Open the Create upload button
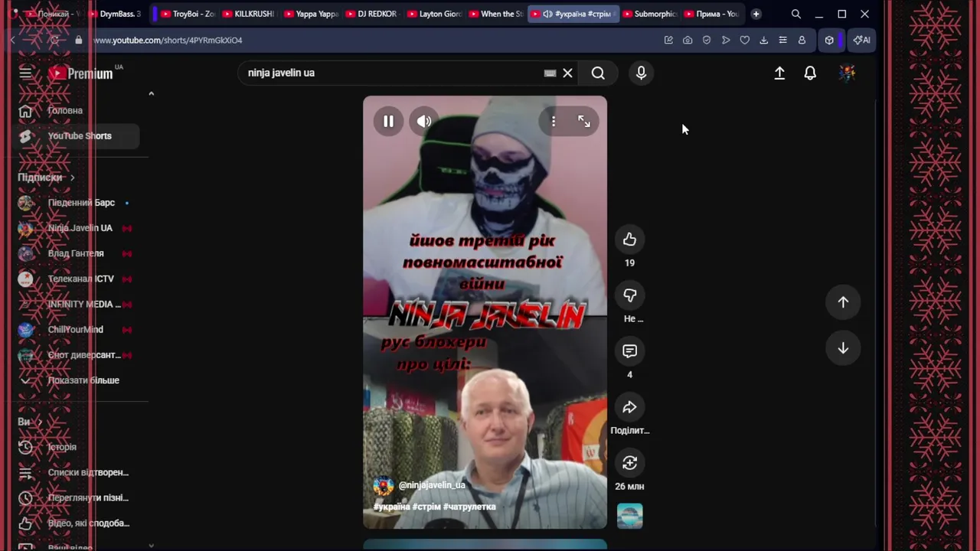980x551 pixels. (779, 73)
